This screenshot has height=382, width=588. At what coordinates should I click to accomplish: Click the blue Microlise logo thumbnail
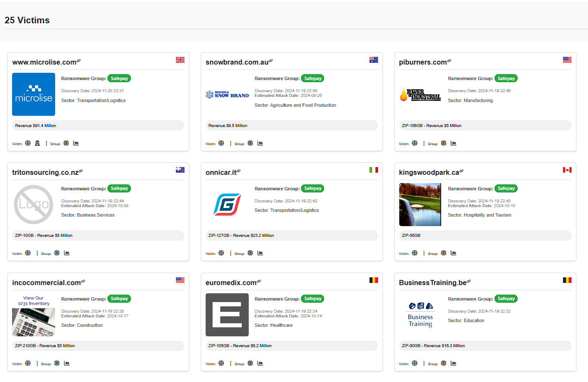coord(34,94)
